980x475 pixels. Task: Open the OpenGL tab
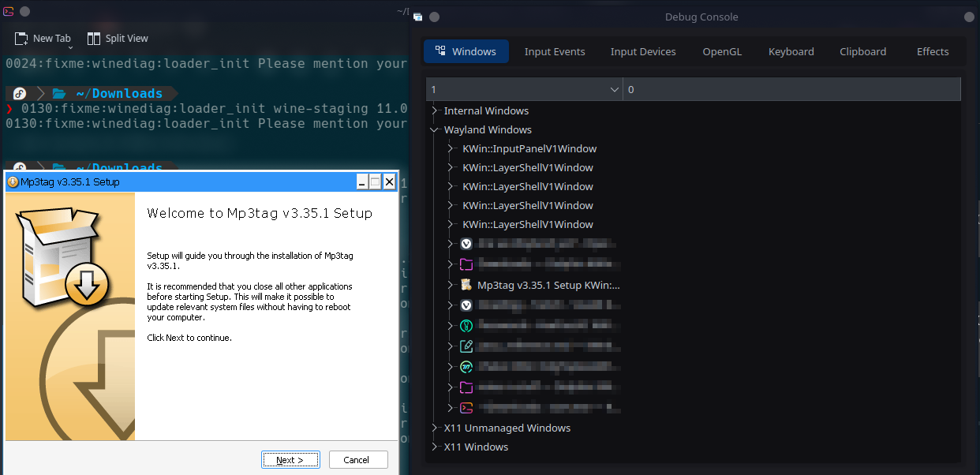722,51
